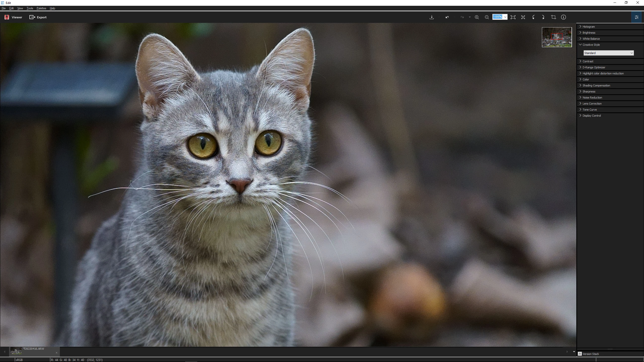This screenshot has width=644, height=362.
Task: Open the Creative Style Standard dropdown
Action: coord(608,53)
